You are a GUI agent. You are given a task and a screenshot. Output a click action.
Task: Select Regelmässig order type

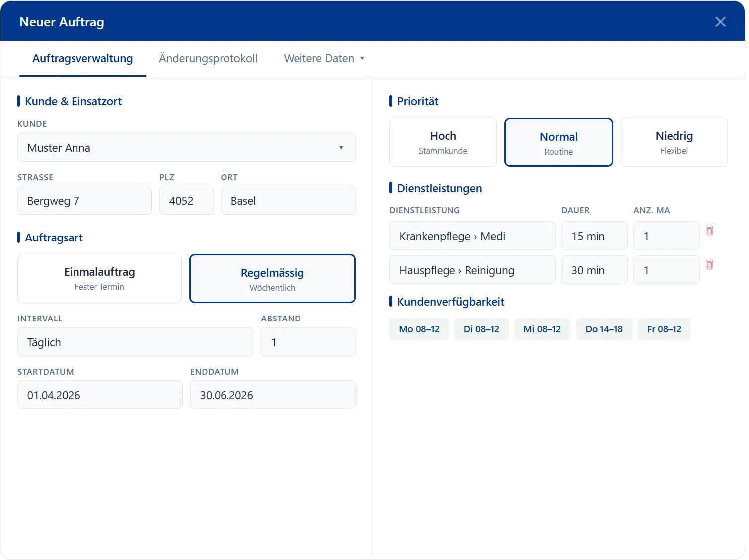coord(272,279)
